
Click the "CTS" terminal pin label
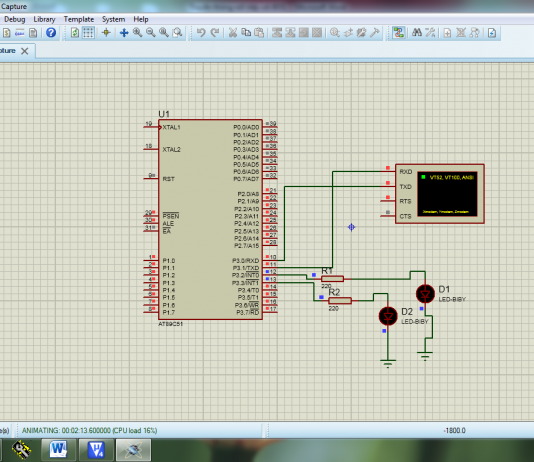tap(405, 217)
